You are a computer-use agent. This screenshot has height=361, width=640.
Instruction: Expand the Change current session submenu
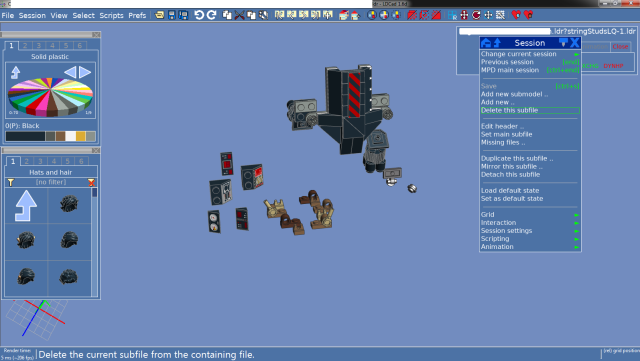tap(530, 54)
